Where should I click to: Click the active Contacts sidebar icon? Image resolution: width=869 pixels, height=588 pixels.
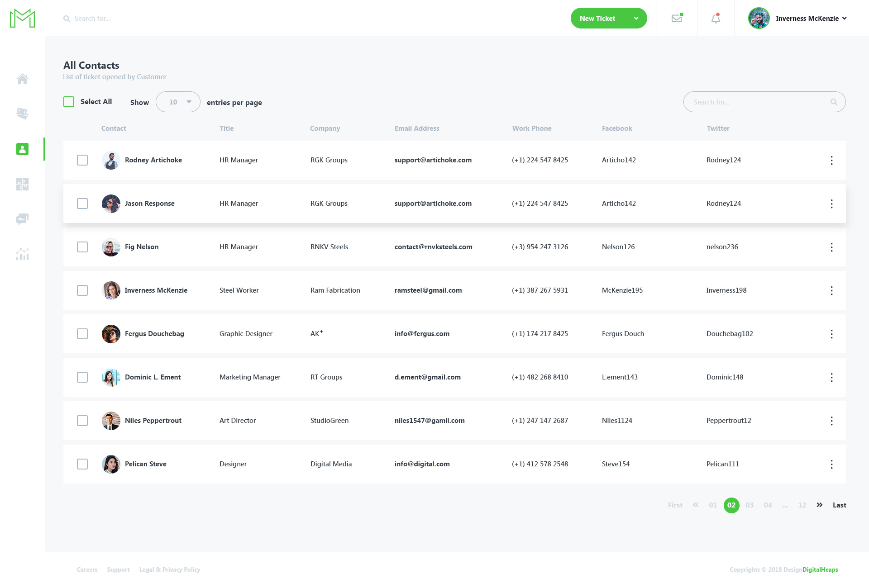[23, 149]
